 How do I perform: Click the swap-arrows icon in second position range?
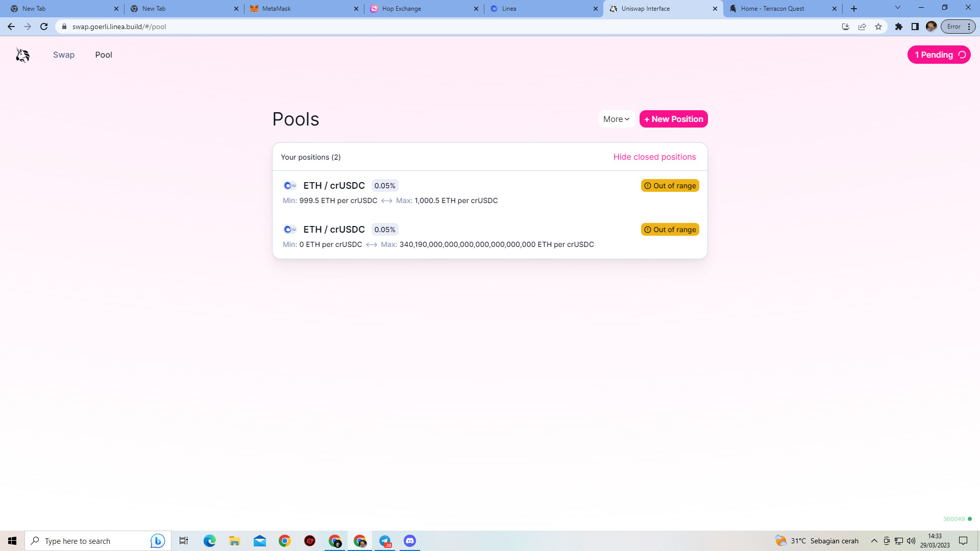372,245
